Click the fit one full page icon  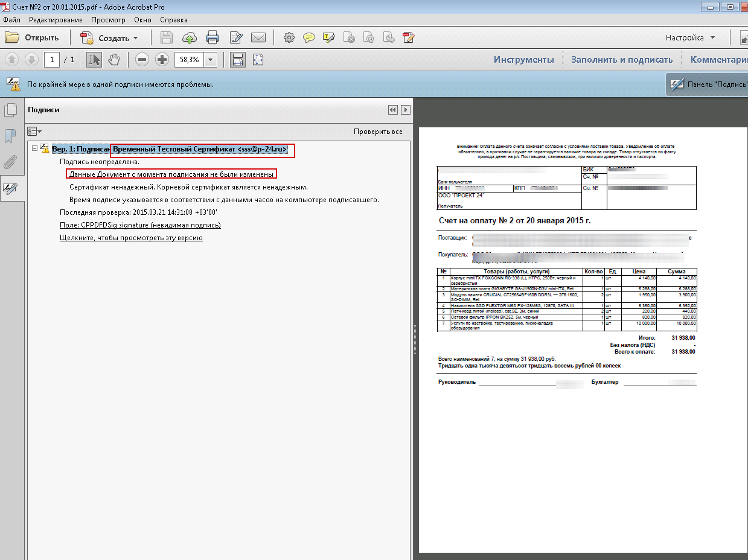point(258,59)
